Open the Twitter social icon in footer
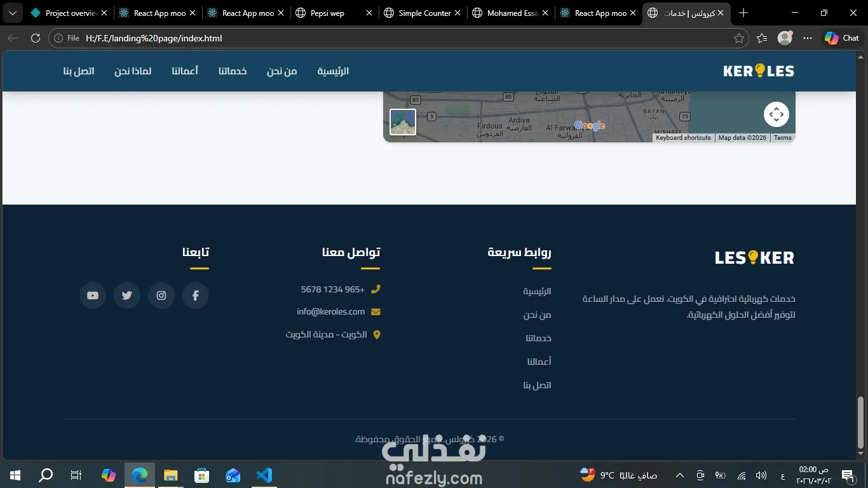 coord(127,295)
